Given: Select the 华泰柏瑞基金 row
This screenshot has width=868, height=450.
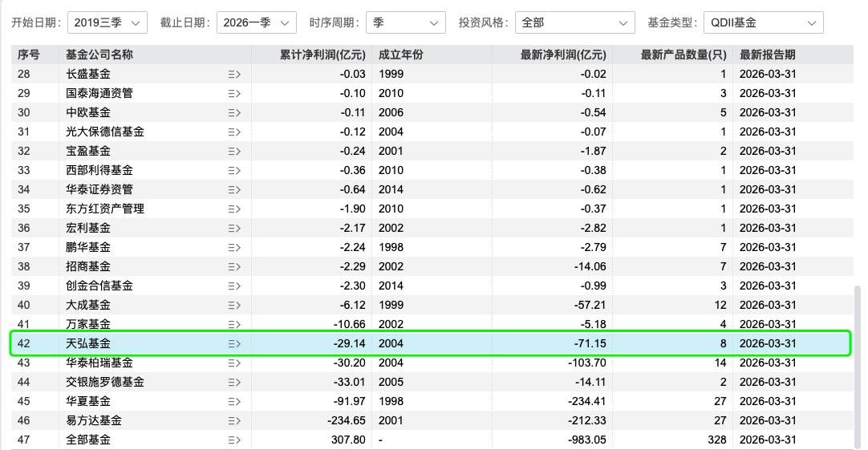Looking at the screenshot, I should tap(431, 363).
